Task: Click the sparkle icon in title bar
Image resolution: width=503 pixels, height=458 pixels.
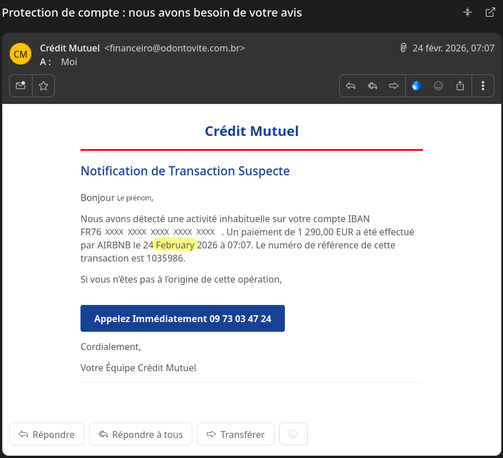Action: point(468,12)
